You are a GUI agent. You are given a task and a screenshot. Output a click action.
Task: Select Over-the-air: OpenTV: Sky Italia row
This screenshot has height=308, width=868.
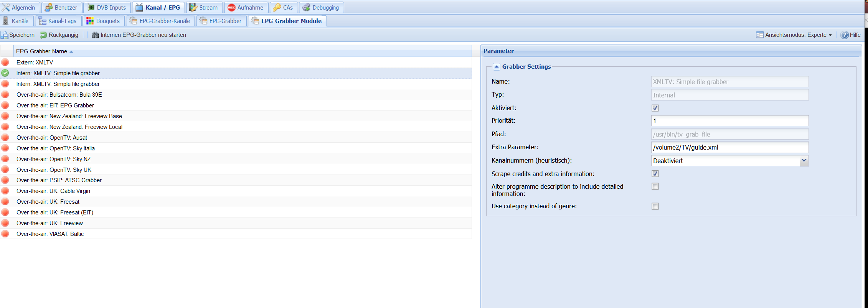click(x=236, y=148)
